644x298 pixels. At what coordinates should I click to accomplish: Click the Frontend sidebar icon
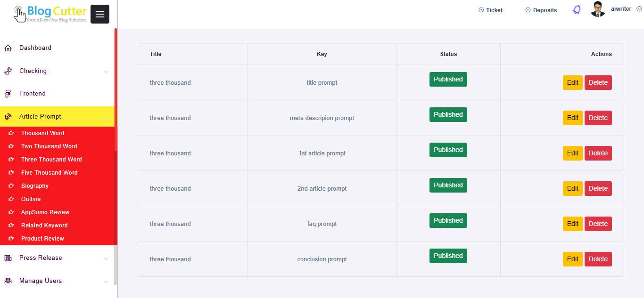click(8, 94)
